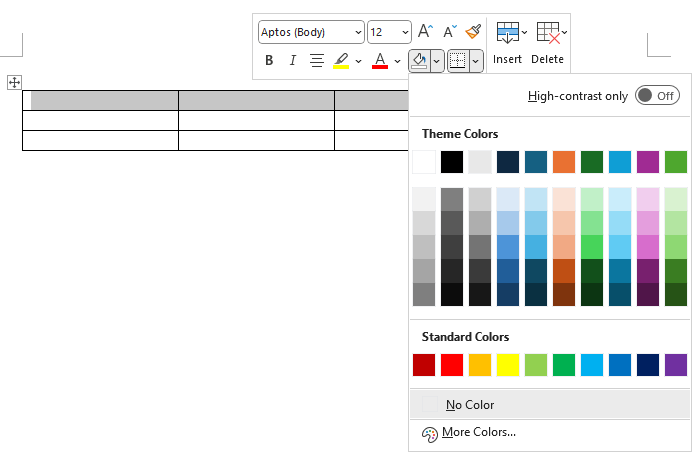Screen dimensions: 698x458
Task: Select the dark green theme color swatch
Action: click(x=592, y=162)
